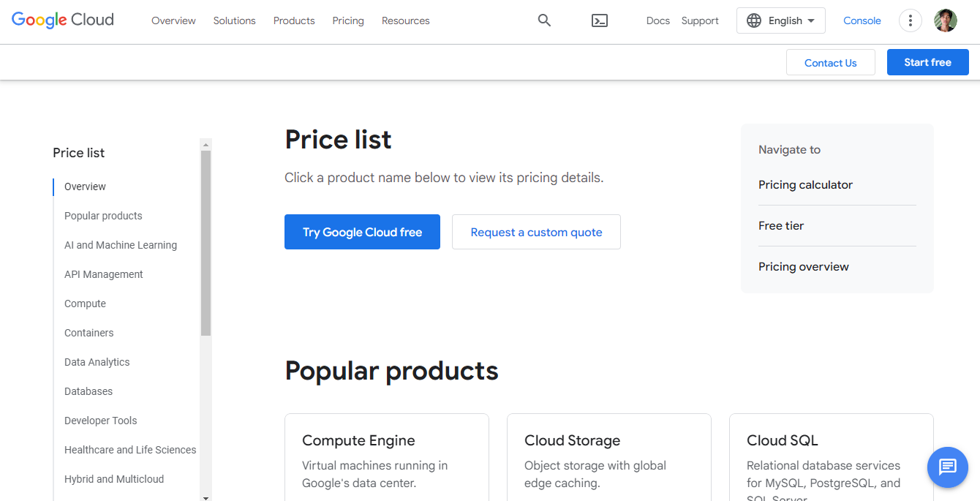Expand the English language dropdown arrow
Image resolution: width=980 pixels, height=501 pixels.
(811, 21)
